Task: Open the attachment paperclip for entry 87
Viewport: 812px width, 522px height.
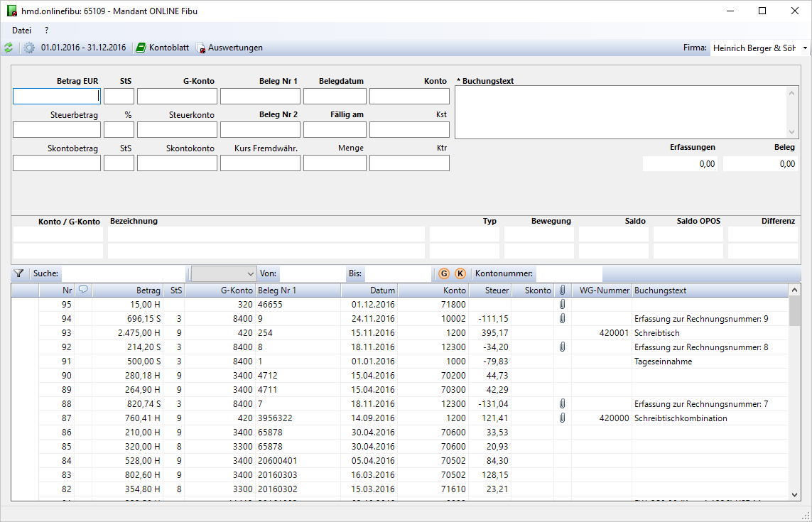Action: tap(562, 418)
